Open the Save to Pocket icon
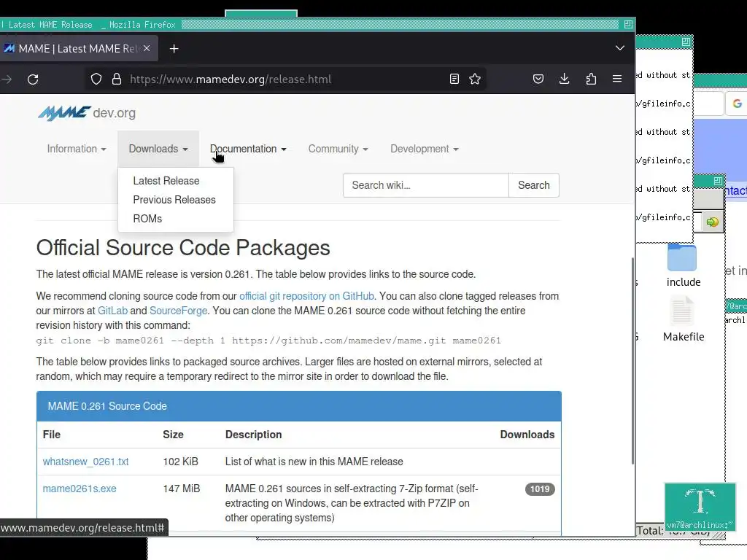 (538, 79)
